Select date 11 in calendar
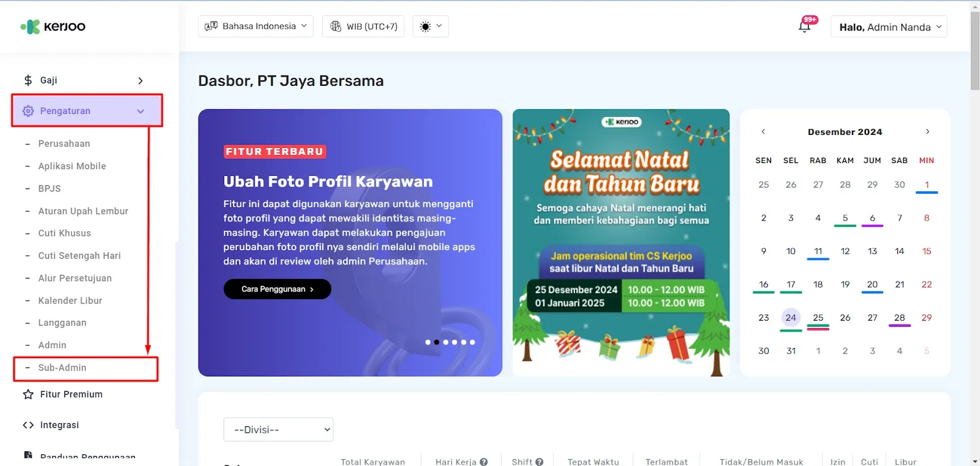This screenshot has width=980, height=466. click(818, 251)
